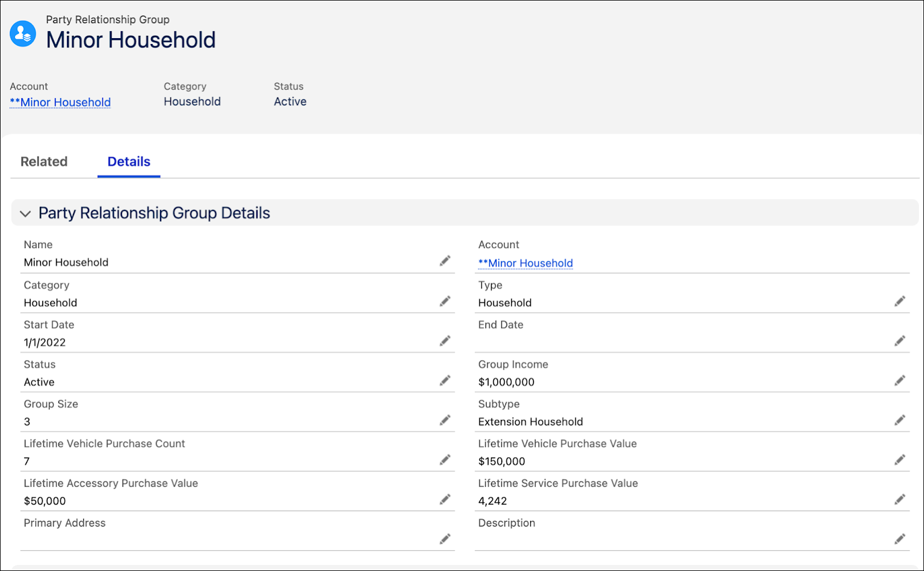This screenshot has height=571, width=924.
Task: Edit the Lifetime Vehicle Purchase Count
Action: click(x=445, y=459)
